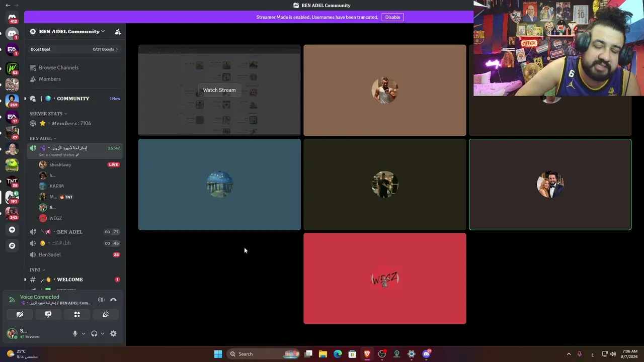Open Brave browser from the taskbar
The width and height of the screenshot is (644, 362).
tap(367, 354)
